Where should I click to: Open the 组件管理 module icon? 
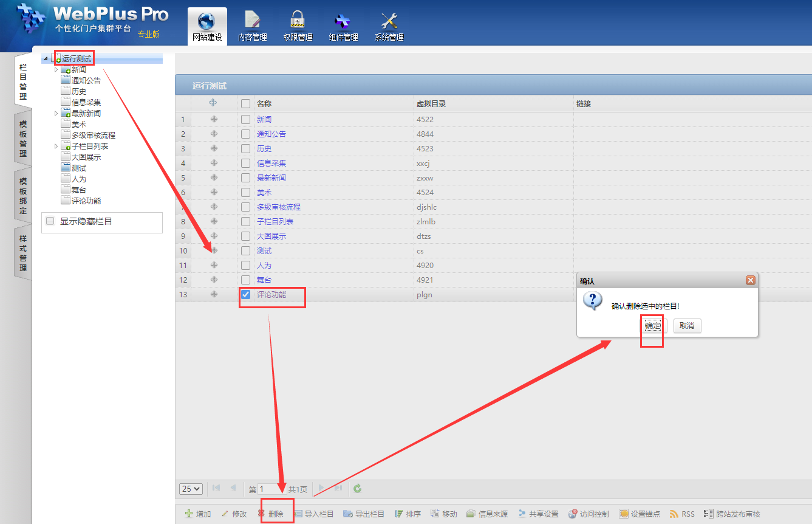click(x=343, y=22)
